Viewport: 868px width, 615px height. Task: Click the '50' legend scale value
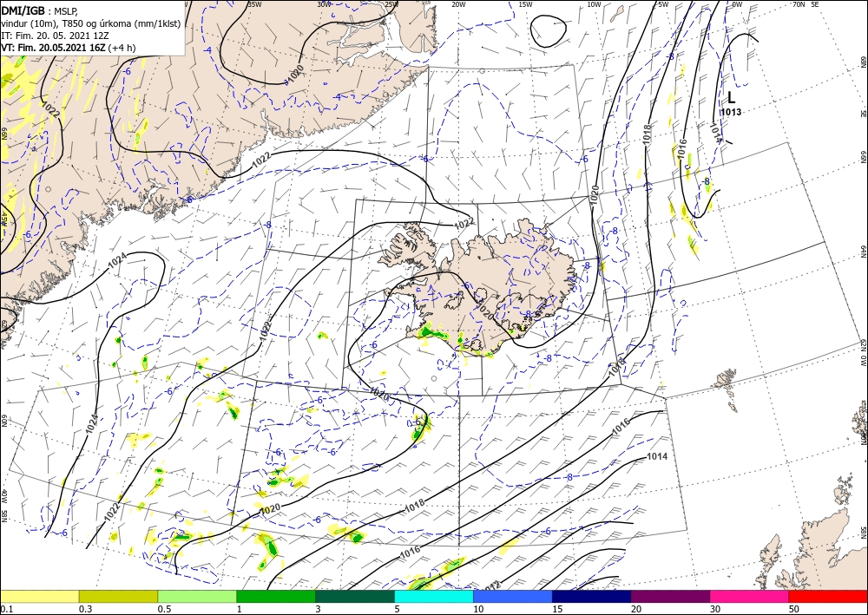[x=794, y=609]
